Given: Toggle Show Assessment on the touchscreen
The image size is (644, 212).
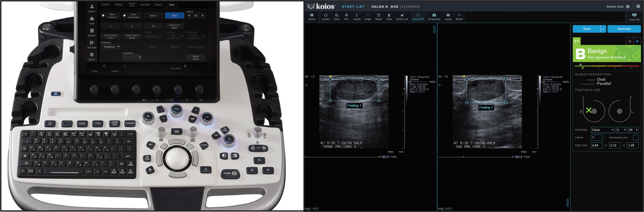Looking at the screenshot, I should coord(132,16).
